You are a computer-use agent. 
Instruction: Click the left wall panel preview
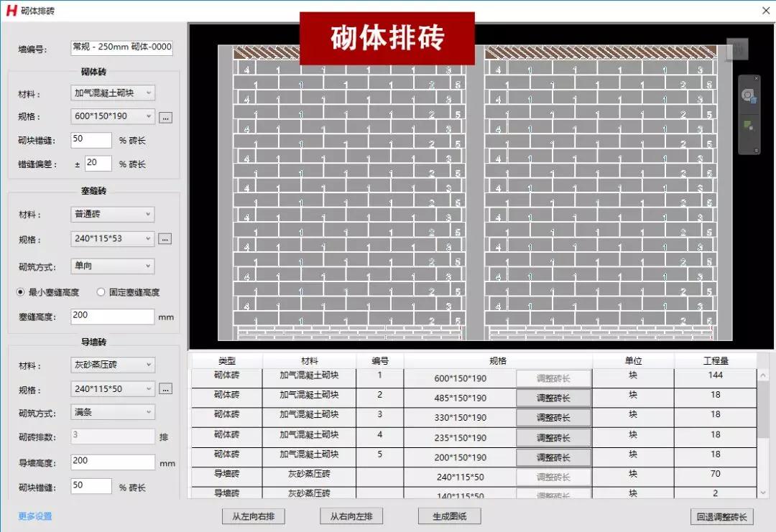click(x=349, y=193)
